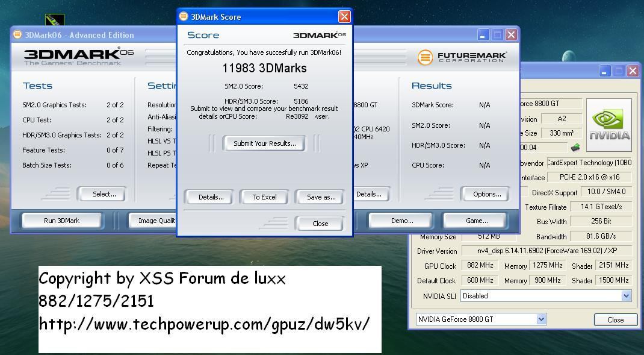Click the Bus Width 256 Bit field

tap(601, 221)
